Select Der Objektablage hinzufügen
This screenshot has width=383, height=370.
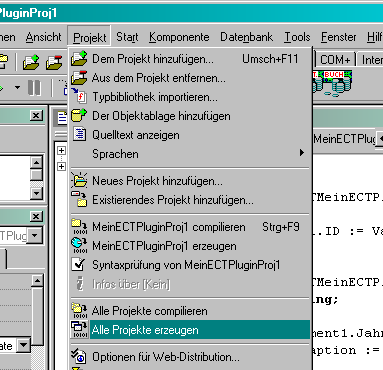(190, 116)
